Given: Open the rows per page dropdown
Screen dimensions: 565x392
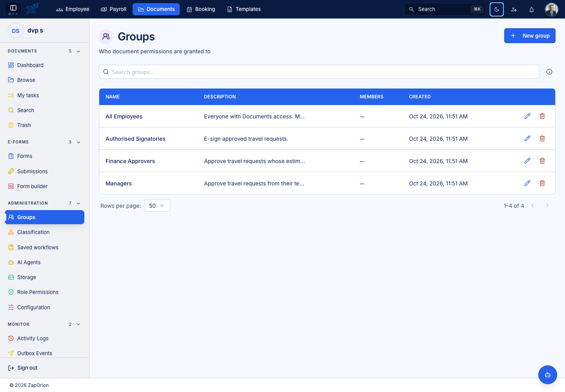Looking at the screenshot, I should pyautogui.click(x=157, y=205).
